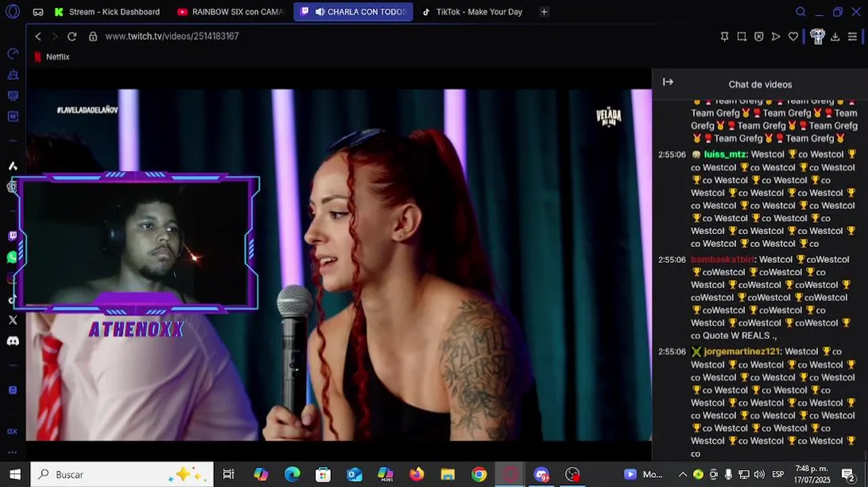Reload the Twitch video page
Image resolution: width=868 pixels, height=487 pixels.
pyautogui.click(x=72, y=37)
